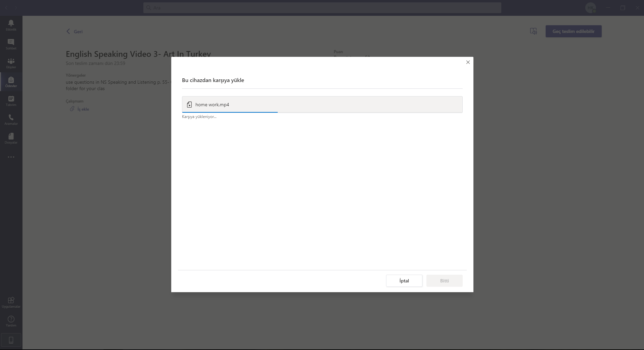The image size is (644, 350).
Task: Click the Karşıya yükleniyor status text
Action: coord(199,117)
